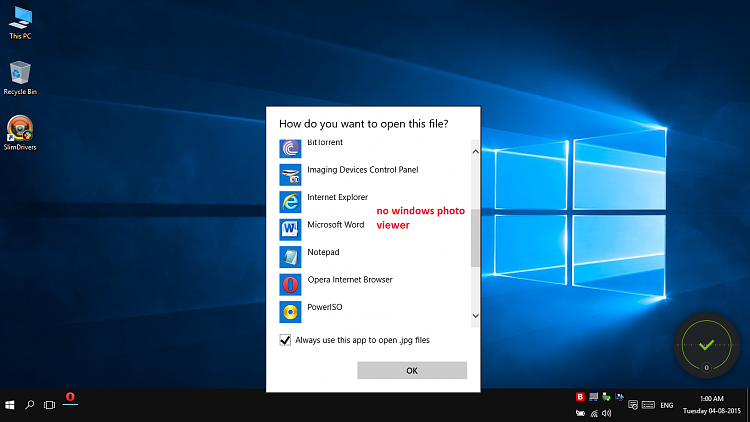The height and width of the screenshot is (422, 750).
Task: Open taskbar Search magnifier
Action: point(30,405)
